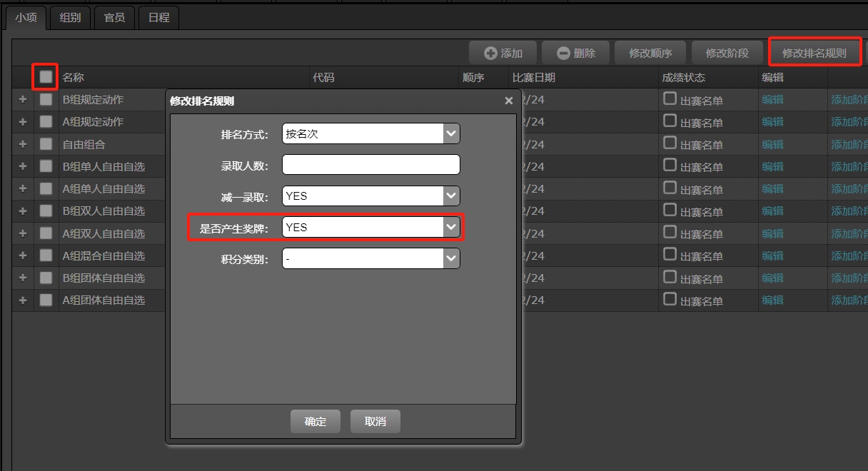Click the 删除 minus icon button
This screenshot has width=868, height=471.
(575, 53)
